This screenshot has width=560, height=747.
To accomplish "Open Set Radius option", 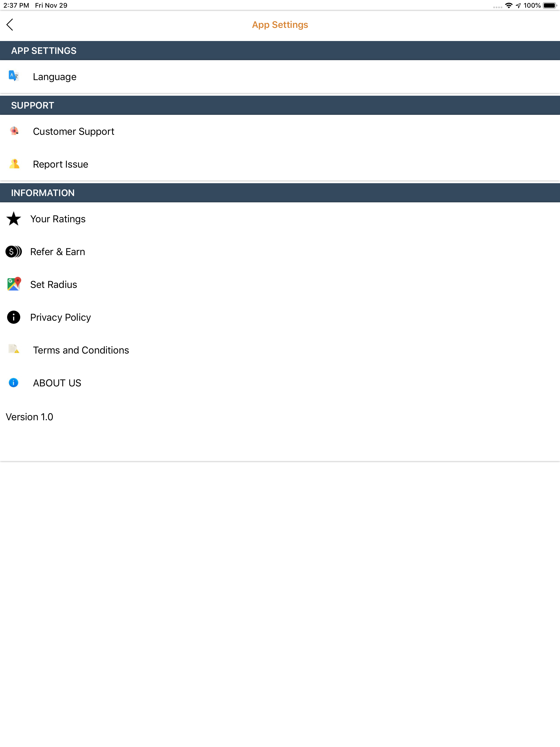I will (54, 285).
